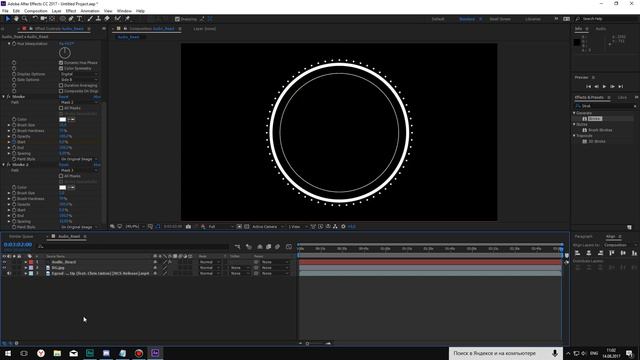The height and width of the screenshot is (360, 640).
Task: Enable Duration Averaging checkbox
Action: coord(61,86)
